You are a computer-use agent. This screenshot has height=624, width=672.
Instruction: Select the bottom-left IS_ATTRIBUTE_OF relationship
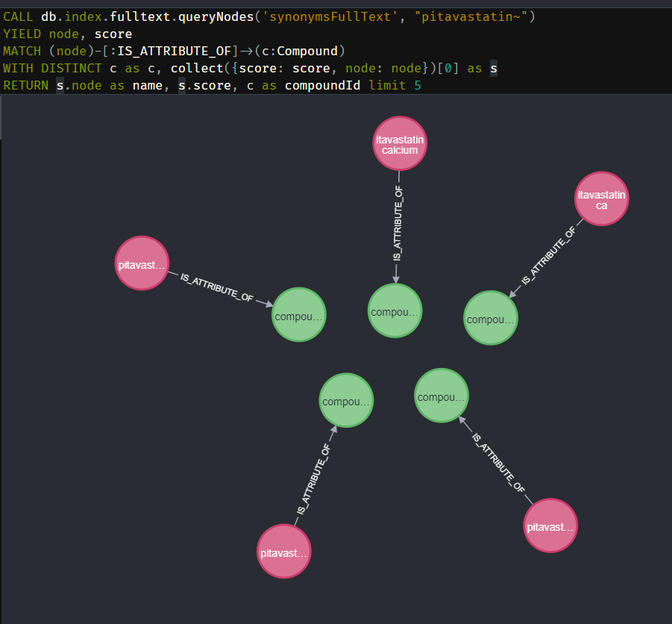click(x=313, y=478)
